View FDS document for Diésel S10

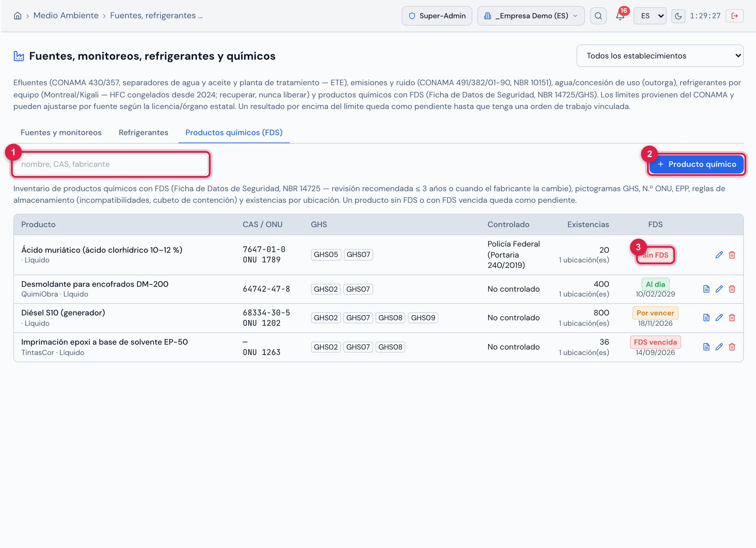point(706,318)
